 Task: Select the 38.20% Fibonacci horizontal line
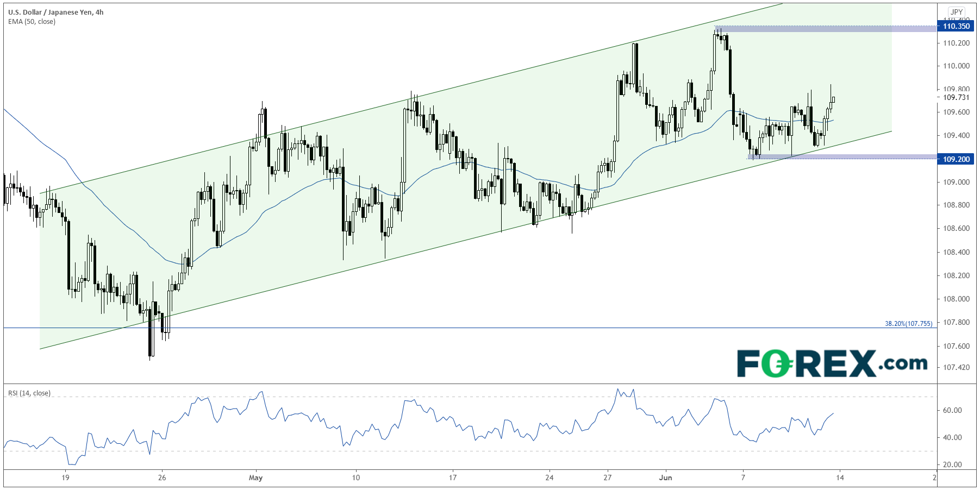tap(470, 328)
